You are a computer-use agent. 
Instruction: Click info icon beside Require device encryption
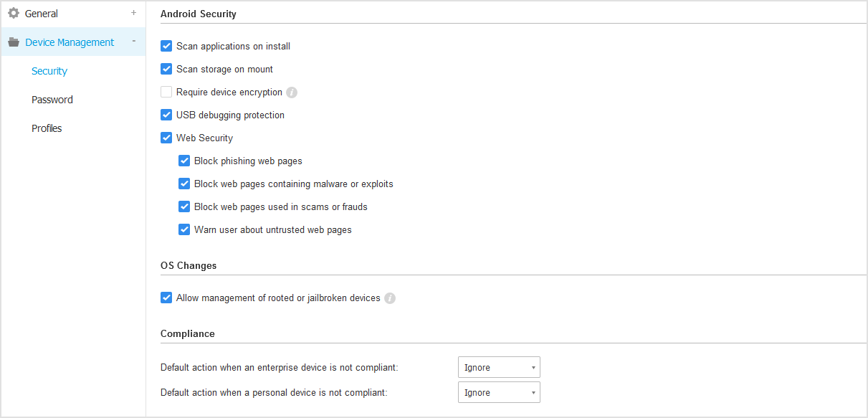tap(292, 92)
